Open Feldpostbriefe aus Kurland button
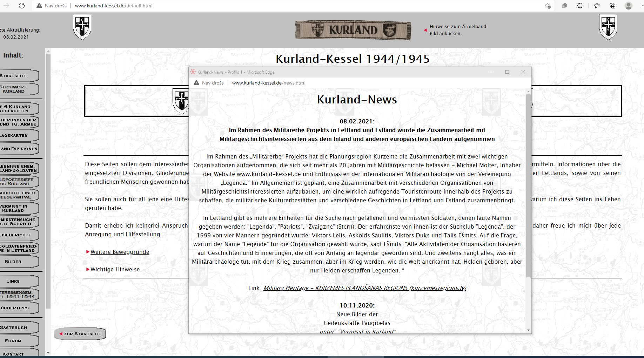 click(19, 182)
